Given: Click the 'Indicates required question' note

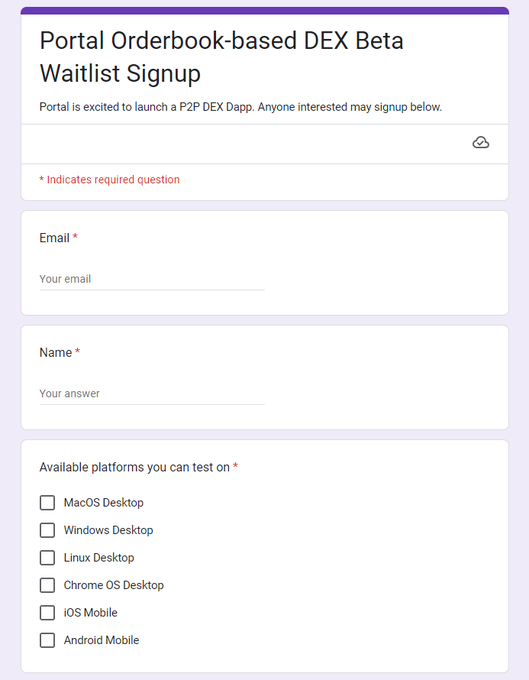Looking at the screenshot, I should (x=109, y=180).
